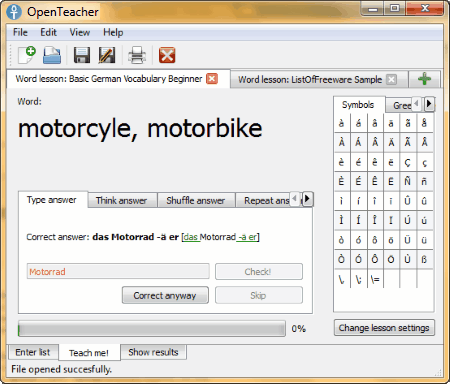Insert the \= symbol in the last row
450x384 pixels.
tap(375, 279)
